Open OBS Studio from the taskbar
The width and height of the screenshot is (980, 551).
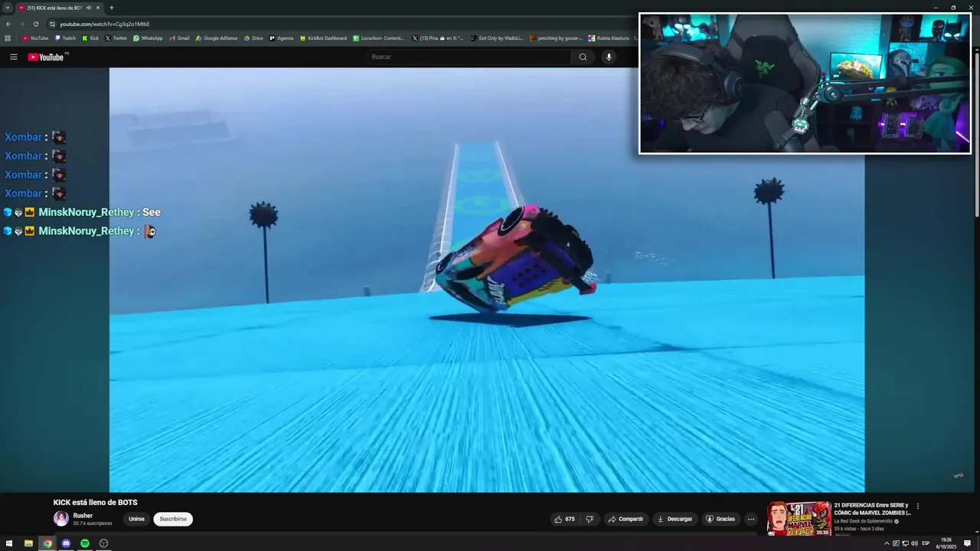pyautogui.click(x=103, y=543)
